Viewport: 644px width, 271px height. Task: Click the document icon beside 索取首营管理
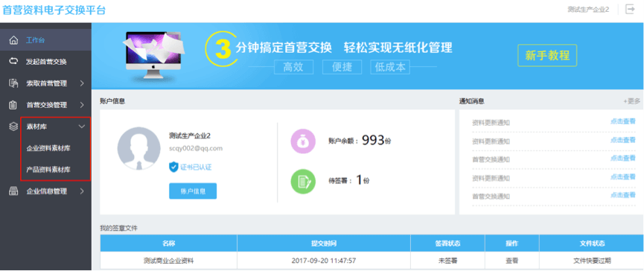tap(13, 83)
